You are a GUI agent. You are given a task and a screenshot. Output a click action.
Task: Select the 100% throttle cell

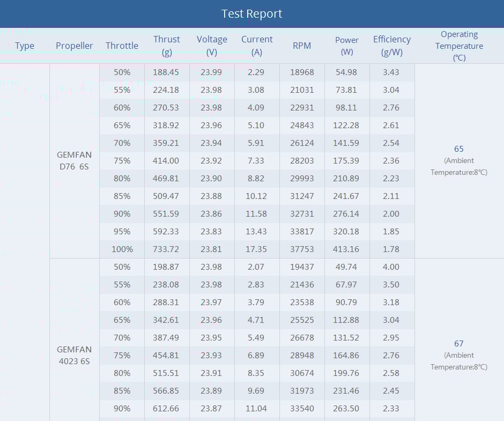click(122, 249)
